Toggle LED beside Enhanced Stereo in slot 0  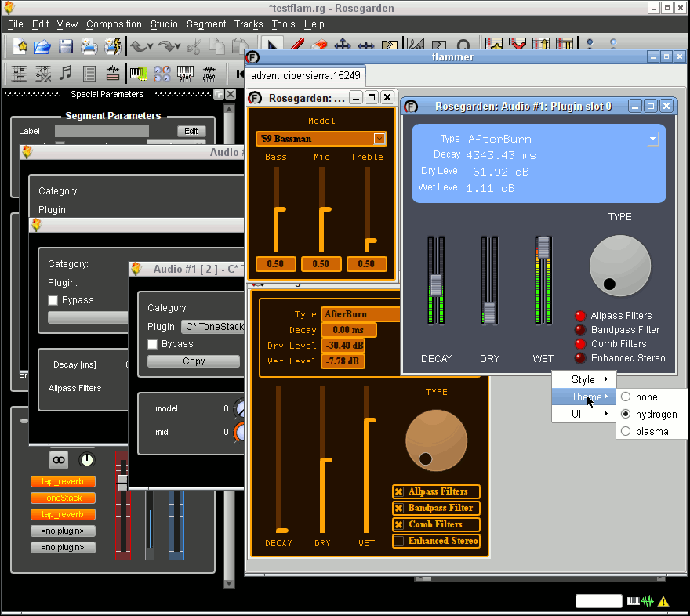(x=580, y=358)
